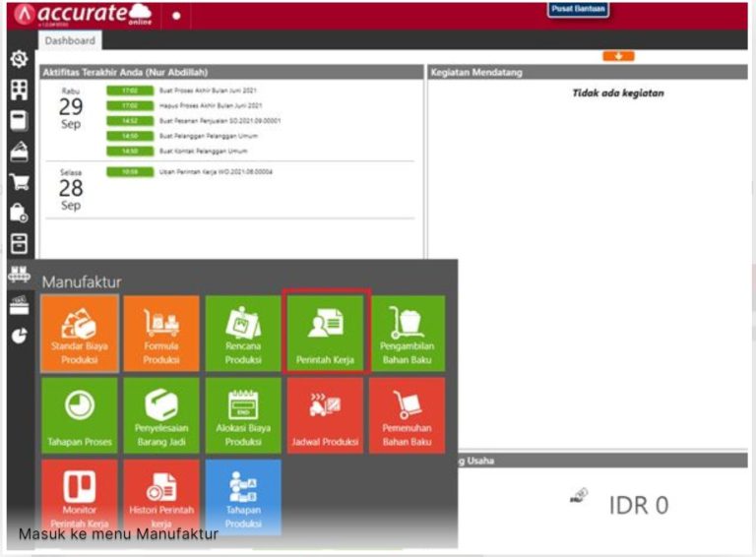Open the Monitor Perintah Kerja tile

click(80, 497)
